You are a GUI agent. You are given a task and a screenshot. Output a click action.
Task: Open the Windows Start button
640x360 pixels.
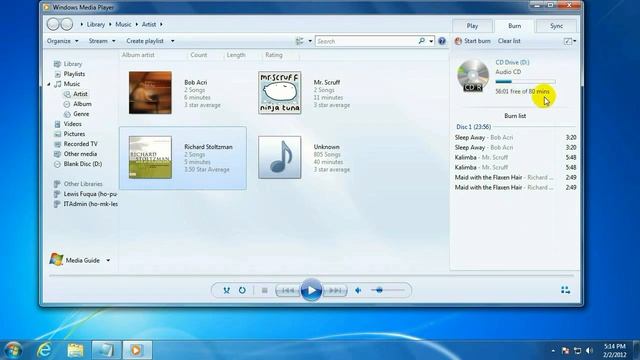[13, 350]
